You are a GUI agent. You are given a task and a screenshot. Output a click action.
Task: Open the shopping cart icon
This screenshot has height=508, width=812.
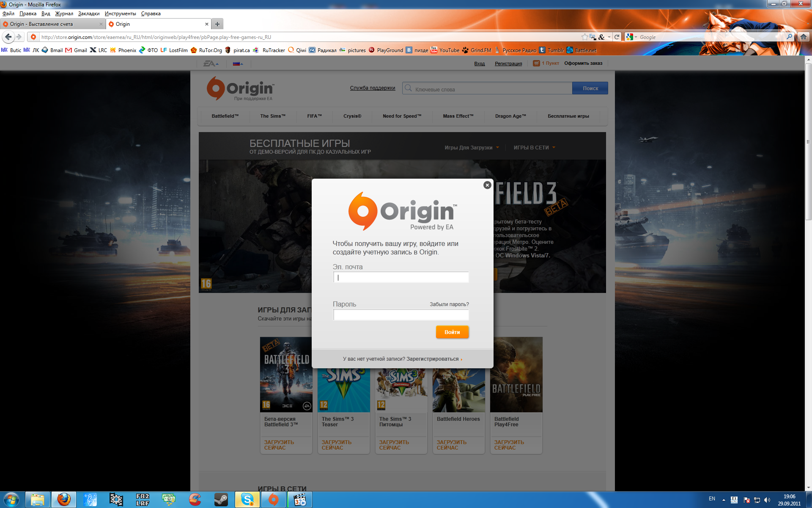[536, 63]
